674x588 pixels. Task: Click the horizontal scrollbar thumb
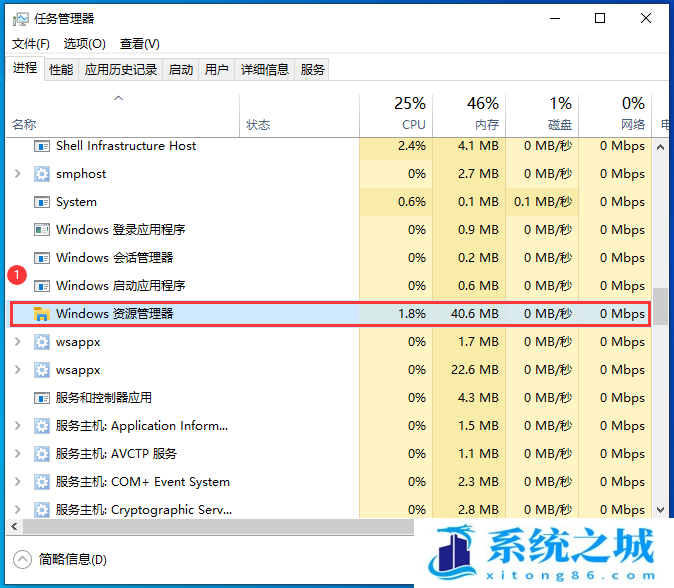point(218,527)
